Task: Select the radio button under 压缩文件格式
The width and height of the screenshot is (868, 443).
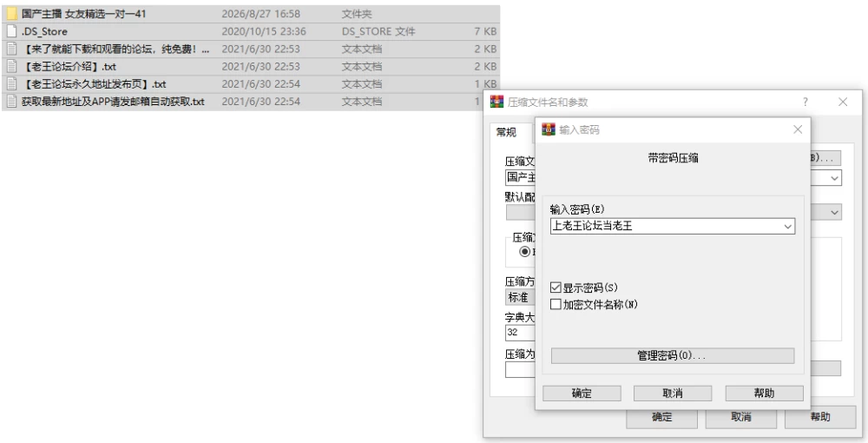Action: [x=525, y=251]
